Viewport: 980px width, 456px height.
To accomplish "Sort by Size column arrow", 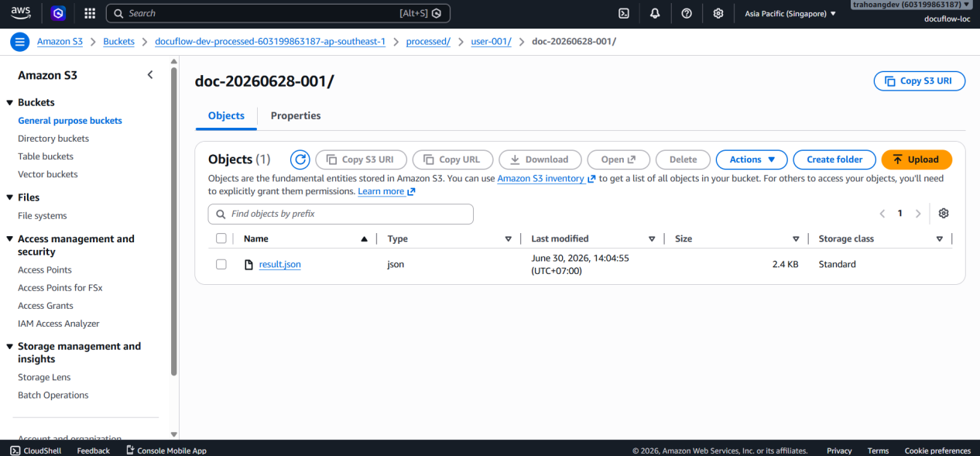I will [x=796, y=239].
